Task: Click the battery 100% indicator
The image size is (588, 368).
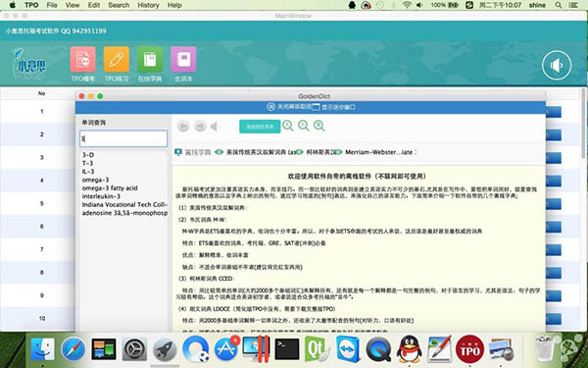Action: [x=444, y=5]
